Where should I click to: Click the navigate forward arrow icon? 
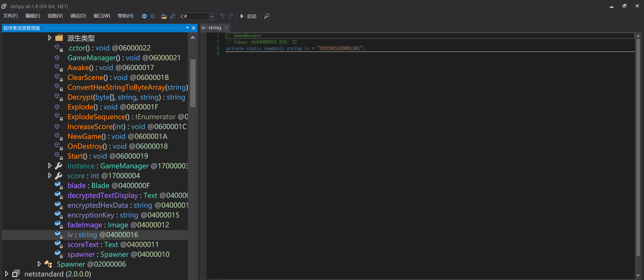(x=153, y=16)
